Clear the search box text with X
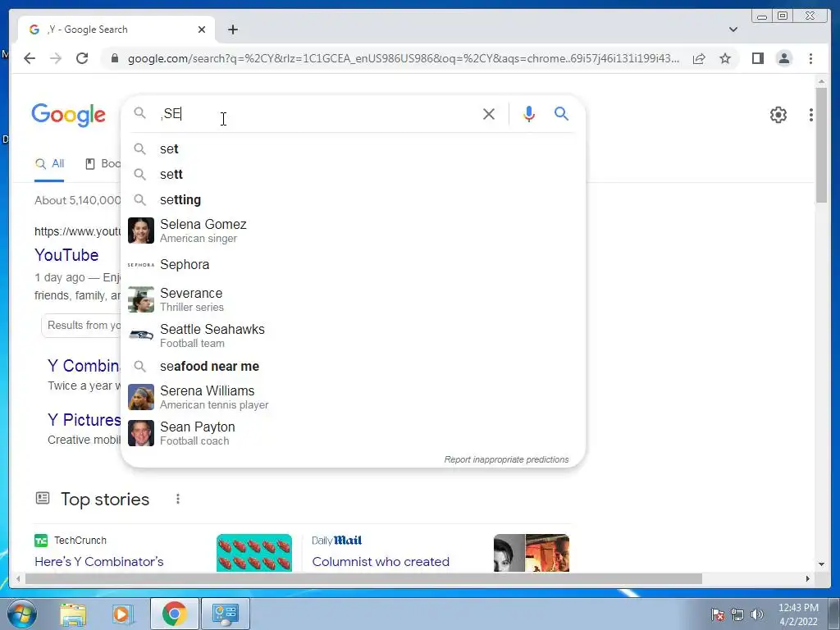Viewport: 840px width, 630px height. (x=489, y=113)
